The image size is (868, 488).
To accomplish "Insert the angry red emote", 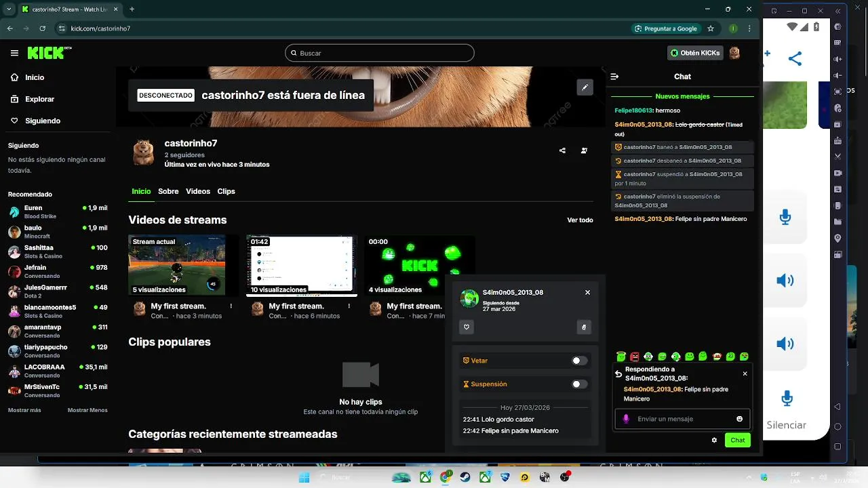I will (635, 357).
